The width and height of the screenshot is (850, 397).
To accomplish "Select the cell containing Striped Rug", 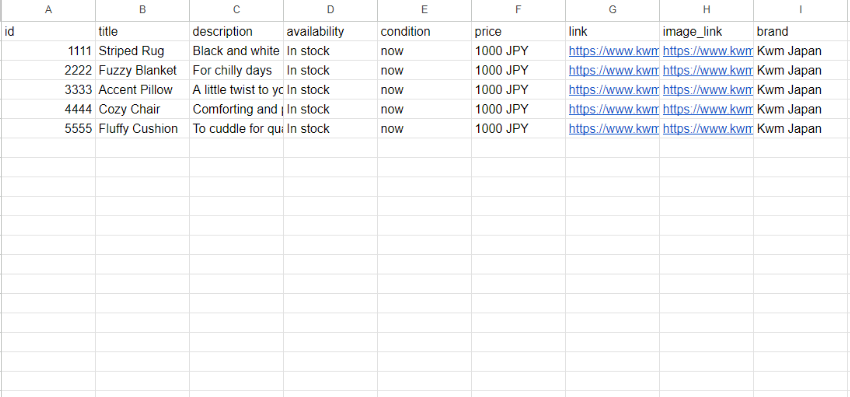I will (x=143, y=51).
